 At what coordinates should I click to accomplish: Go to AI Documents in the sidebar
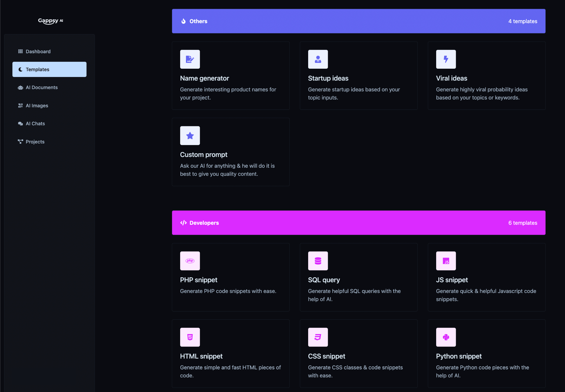41,87
